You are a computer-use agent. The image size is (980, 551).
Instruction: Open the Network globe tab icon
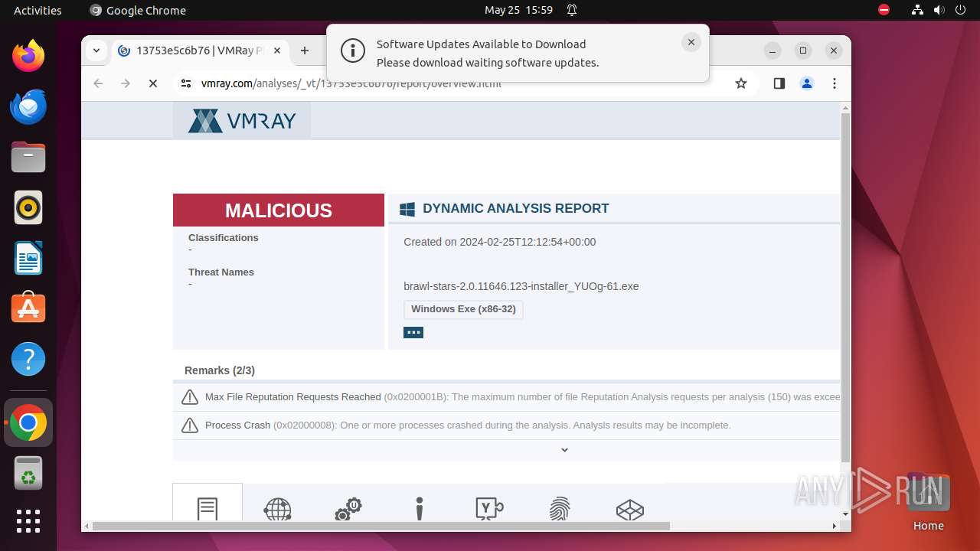[277, 509]
